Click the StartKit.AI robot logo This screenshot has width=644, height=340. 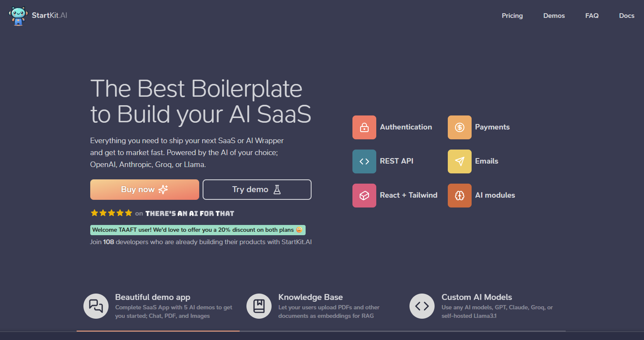(x=18, y=16)
